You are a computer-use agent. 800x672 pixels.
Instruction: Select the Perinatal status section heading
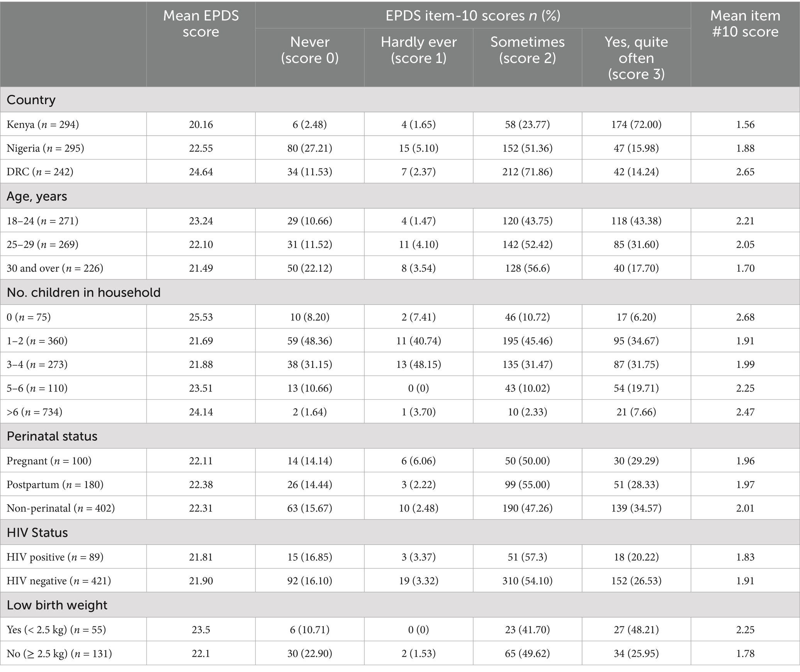52,436
